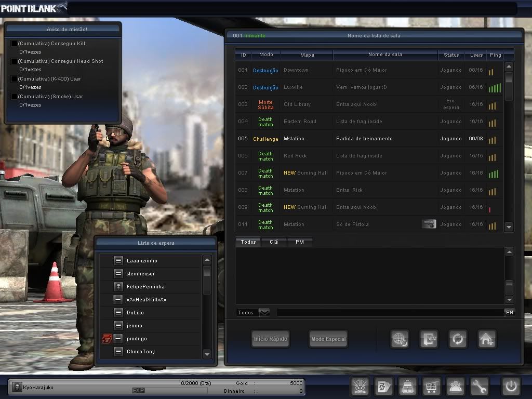Click the chat box scroll up arrow
The image size is (532, 399).
509,252
